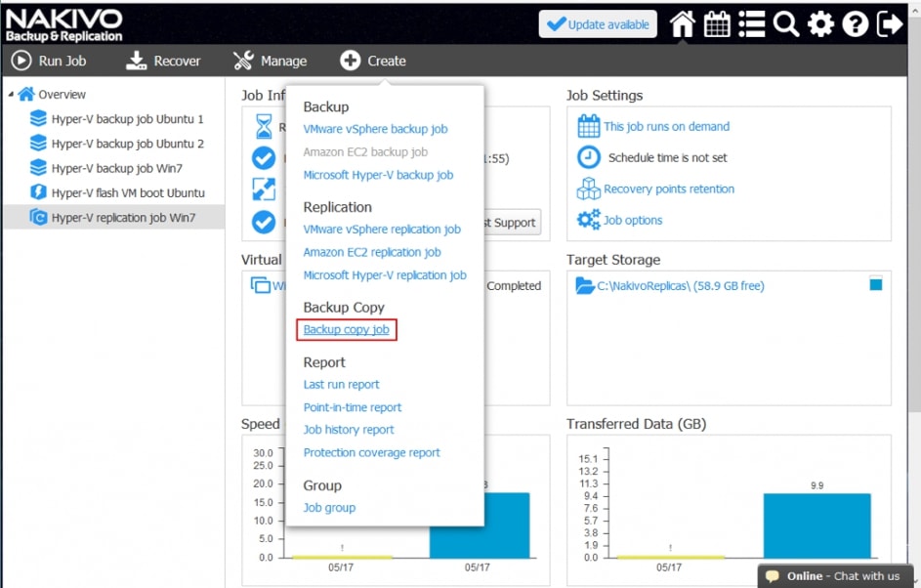Click the log out icon
This screenshot has height=588, width=921.
click(890, 24)
